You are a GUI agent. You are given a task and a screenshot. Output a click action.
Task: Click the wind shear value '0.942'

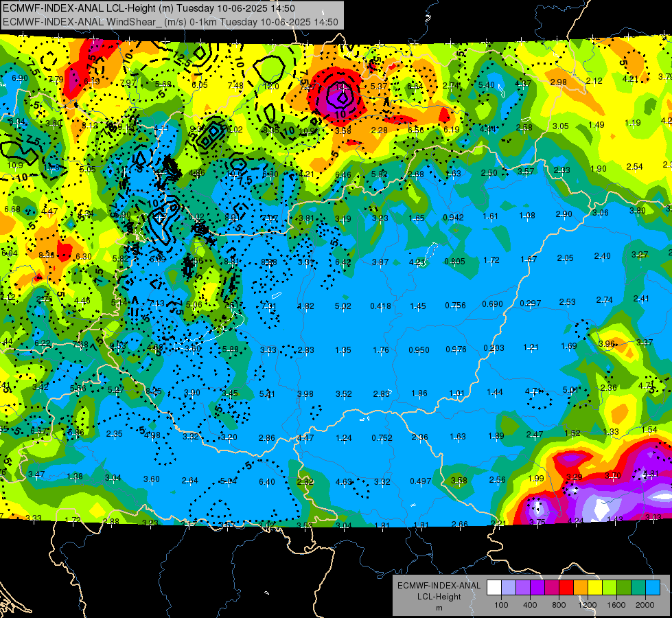(x=453, y=218)
